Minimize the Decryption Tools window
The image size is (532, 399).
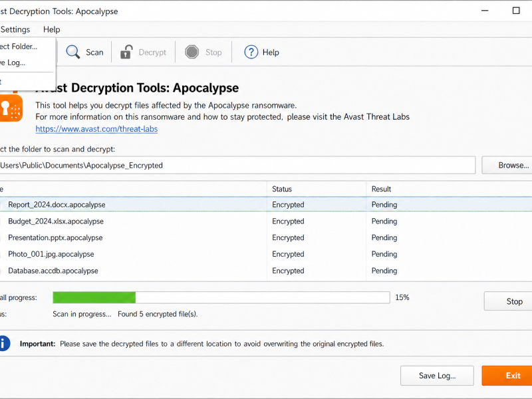485,11
